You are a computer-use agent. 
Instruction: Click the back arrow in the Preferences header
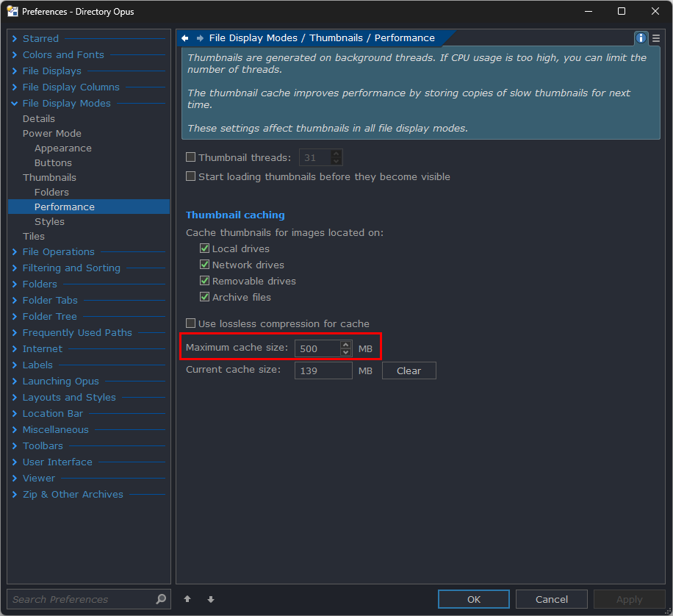coord(185,38)
